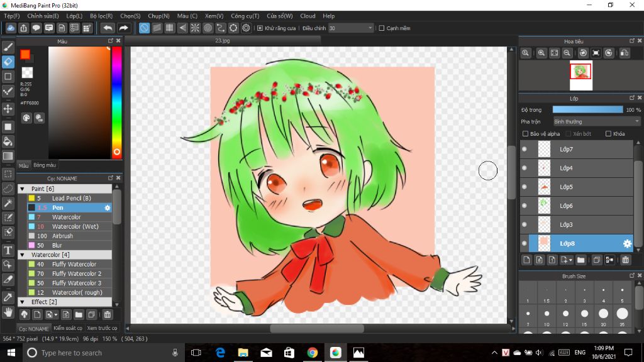The width and height of the screenshot is (644, 362).
Task: Save to cloud from the top toolbar
Action: point(11,28)
